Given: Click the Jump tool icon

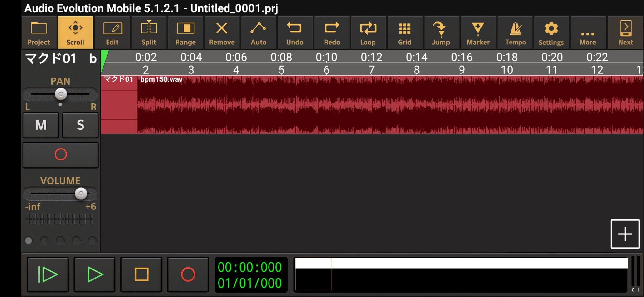Looking at the screenshot, I should [x=441, y=33].
